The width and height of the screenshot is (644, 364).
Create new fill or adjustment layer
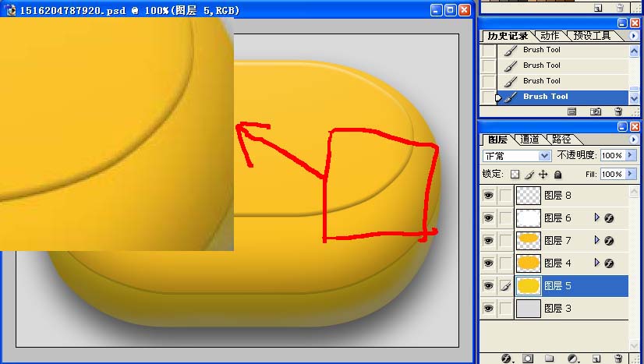(x=573, y=359)
